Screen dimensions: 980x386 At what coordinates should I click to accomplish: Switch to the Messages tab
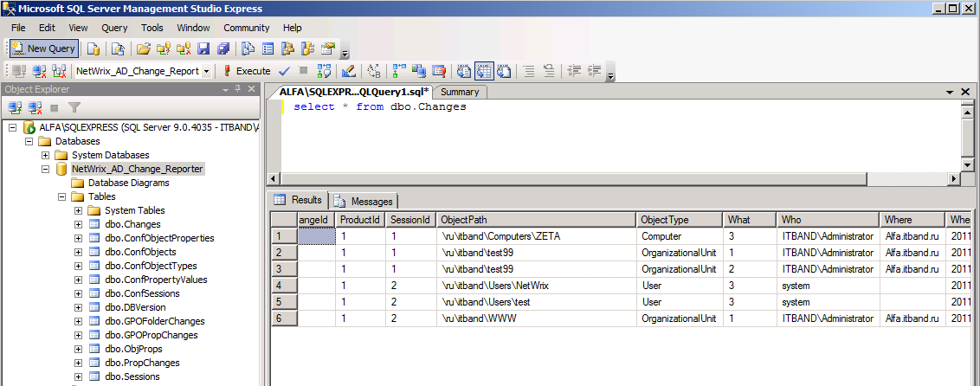tap(364, 201)
